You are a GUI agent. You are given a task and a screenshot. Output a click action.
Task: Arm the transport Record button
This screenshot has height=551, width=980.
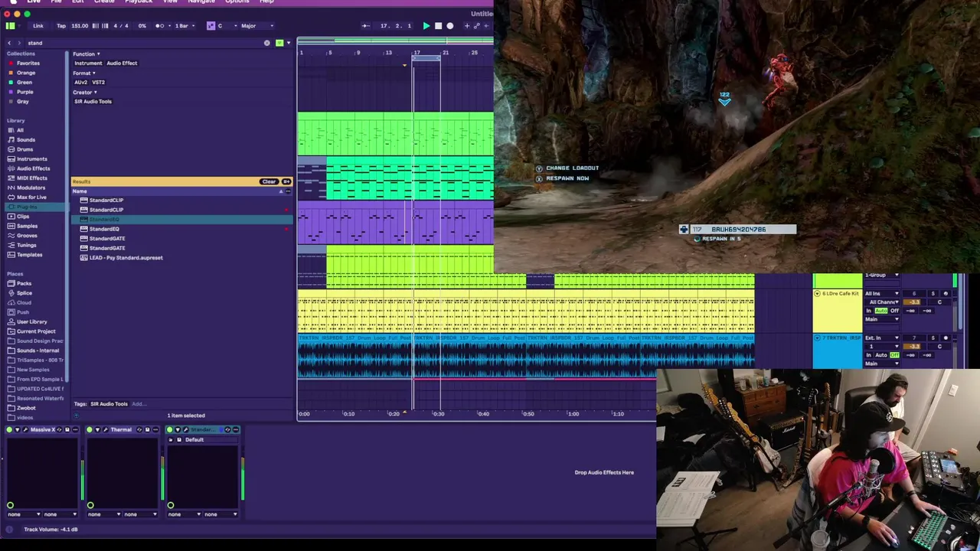coord(449,26)
